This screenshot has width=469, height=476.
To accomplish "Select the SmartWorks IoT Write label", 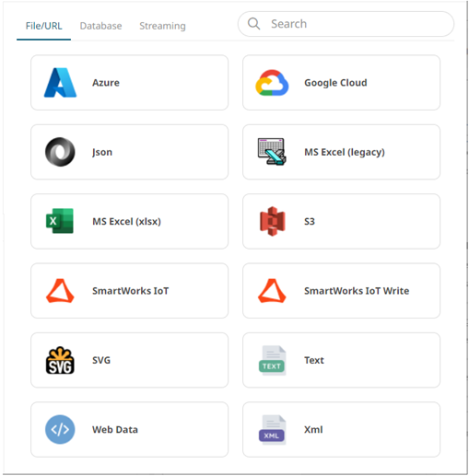I will 357,291.
